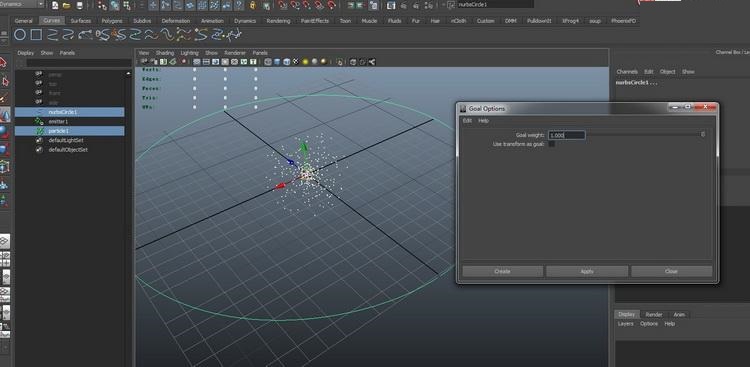
Task: Toggle Use transform as goal checkbox
Action: (551, 144)
